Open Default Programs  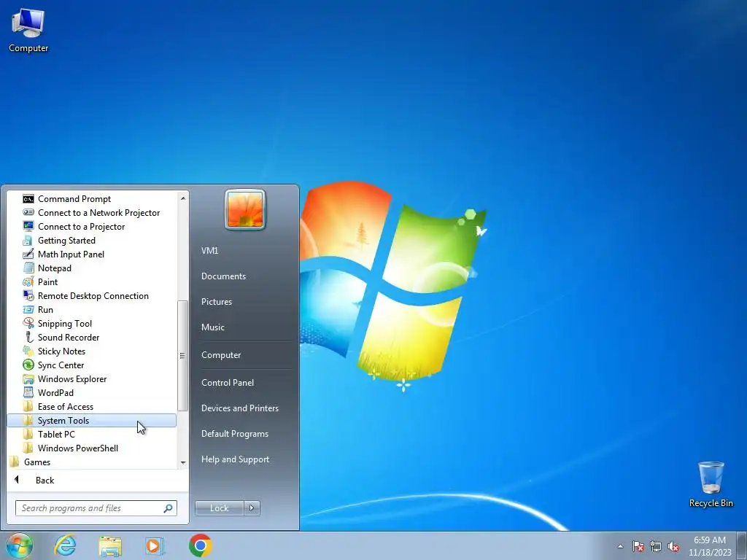(x=235, y=434)
